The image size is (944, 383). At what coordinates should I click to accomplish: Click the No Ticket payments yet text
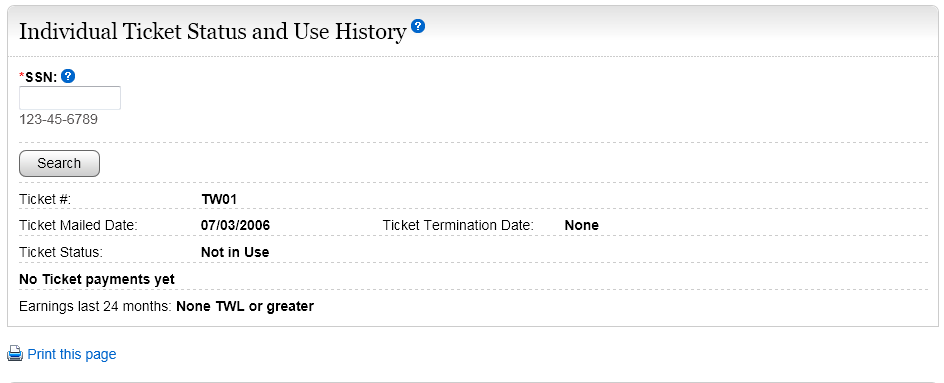pyautogui.click(x=97, y=279)
